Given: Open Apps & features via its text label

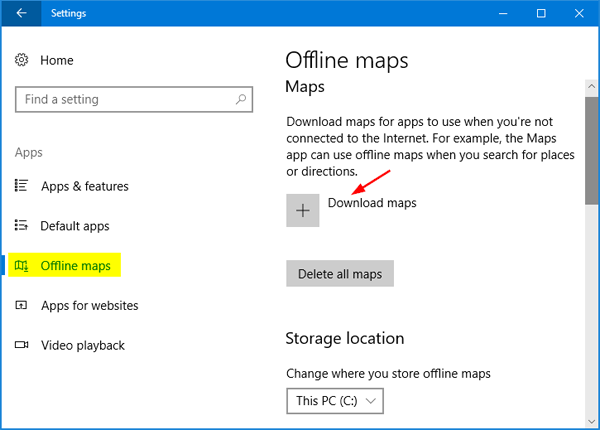Looking at the screenshot, I should pos(85,186).
